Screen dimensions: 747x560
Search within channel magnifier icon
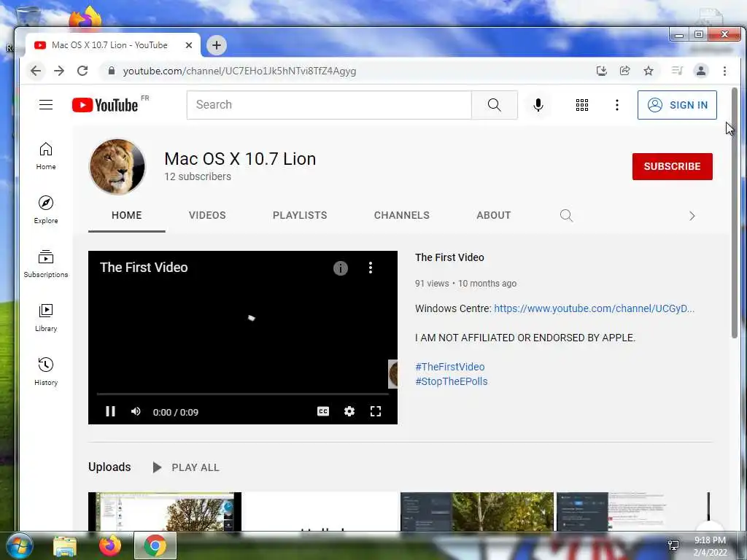coord(566,215)
